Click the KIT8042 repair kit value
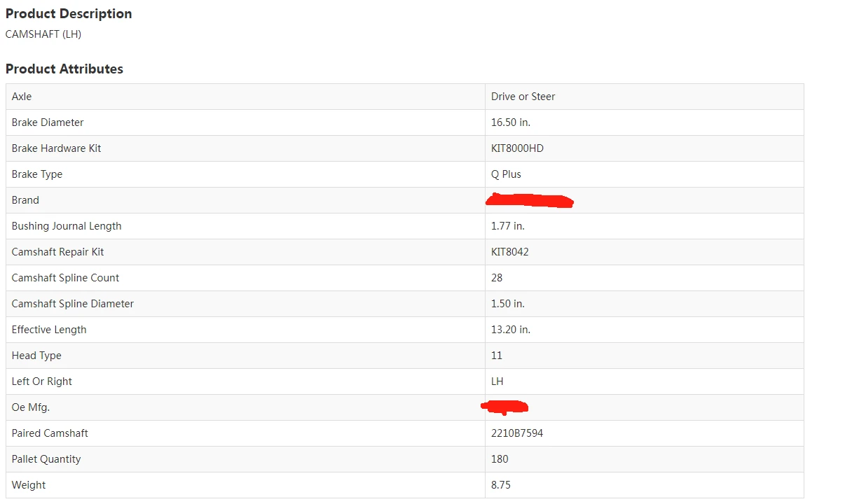The width and height of the screenshot is (845, 504). 510,252
